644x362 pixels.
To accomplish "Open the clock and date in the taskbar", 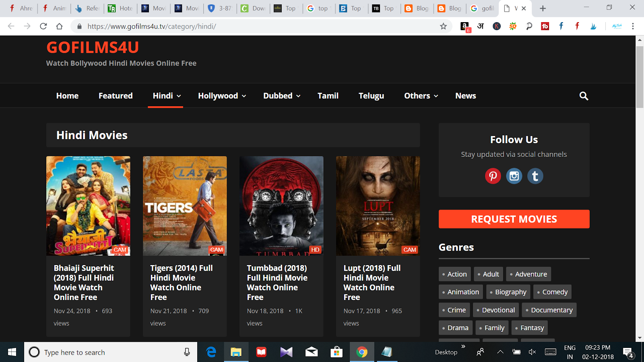I will pos(598,352).
